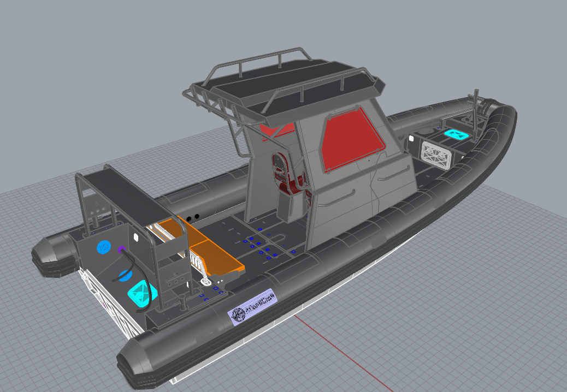Click the red axis line on the grid
This screenshot has height=392, width=567.
(344, 353)
